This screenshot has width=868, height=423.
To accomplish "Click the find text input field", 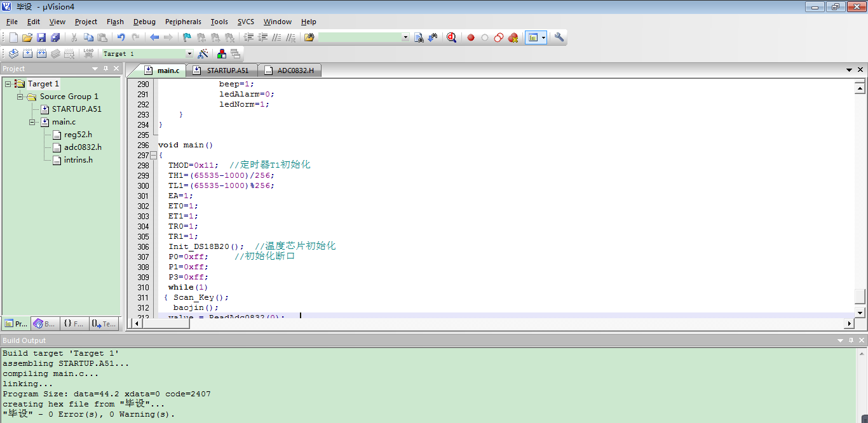I will 360,37.
